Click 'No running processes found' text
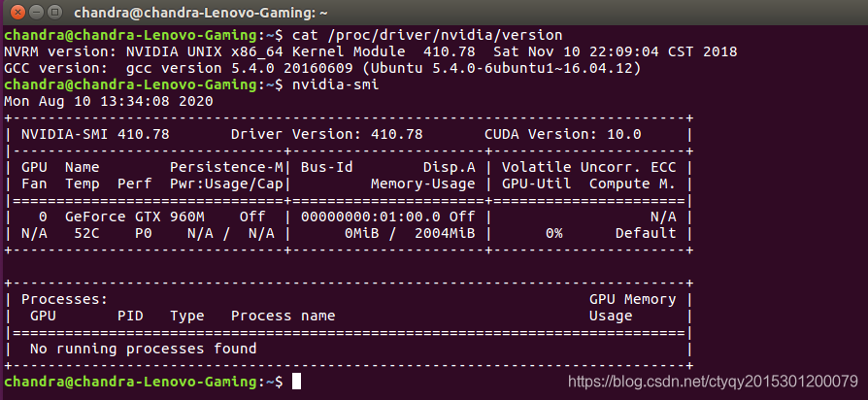Image resolution: width=868 pixels, height=400 pixels. (143, 349)
